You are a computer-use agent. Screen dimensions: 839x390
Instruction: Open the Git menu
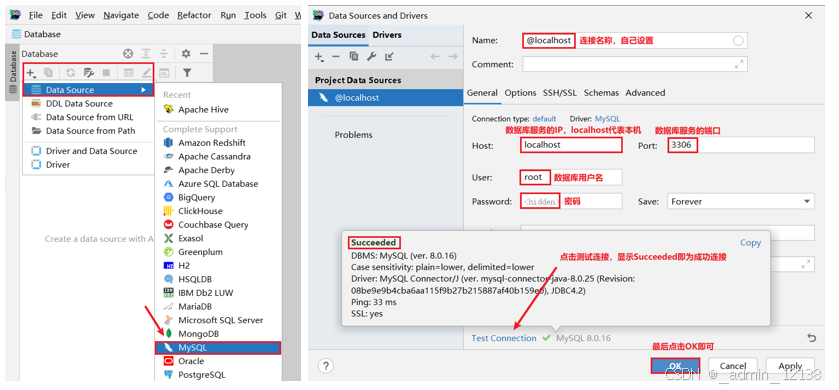tap(281, 15)
